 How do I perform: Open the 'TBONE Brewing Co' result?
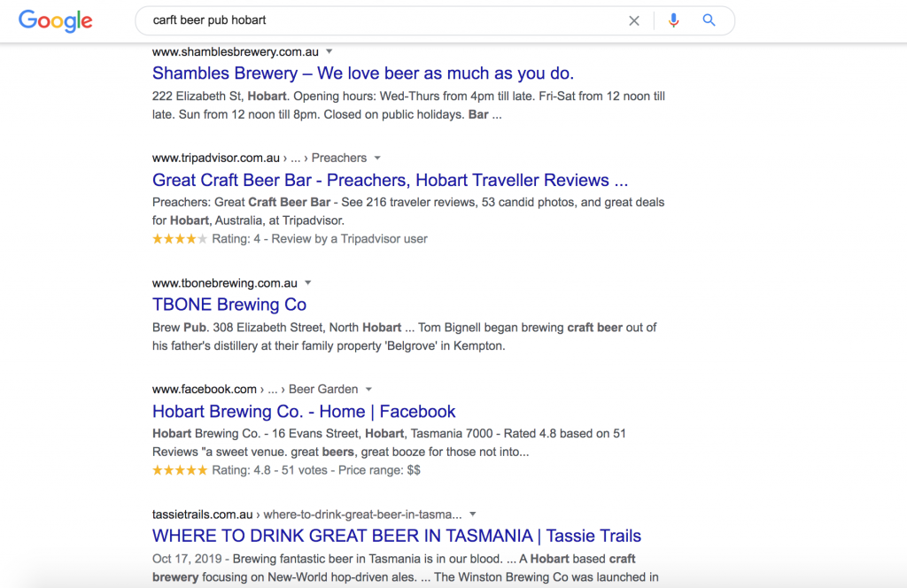[x=229, y=305]
